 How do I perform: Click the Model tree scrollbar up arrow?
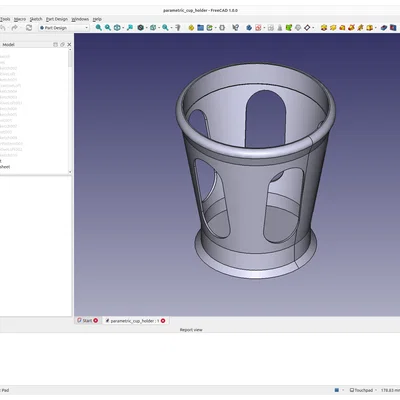pyautogui.click(x=70, y=50)
